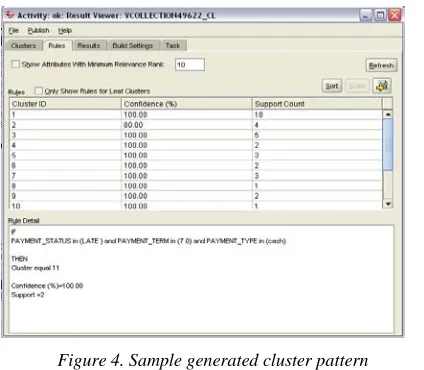Click the Confidence (%)=100.00 line in Rule Detail
424x370 pixels.
[47, 286]
